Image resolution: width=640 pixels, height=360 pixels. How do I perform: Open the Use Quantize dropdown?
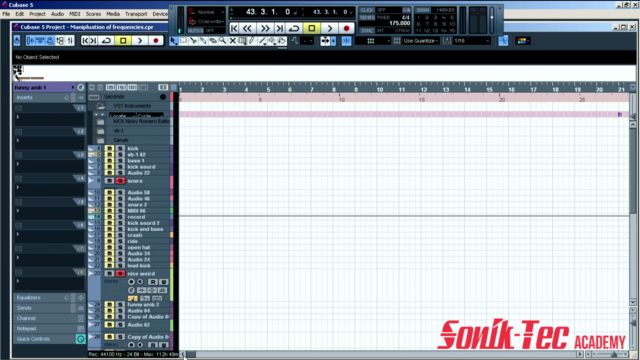[x=421, y=41]
